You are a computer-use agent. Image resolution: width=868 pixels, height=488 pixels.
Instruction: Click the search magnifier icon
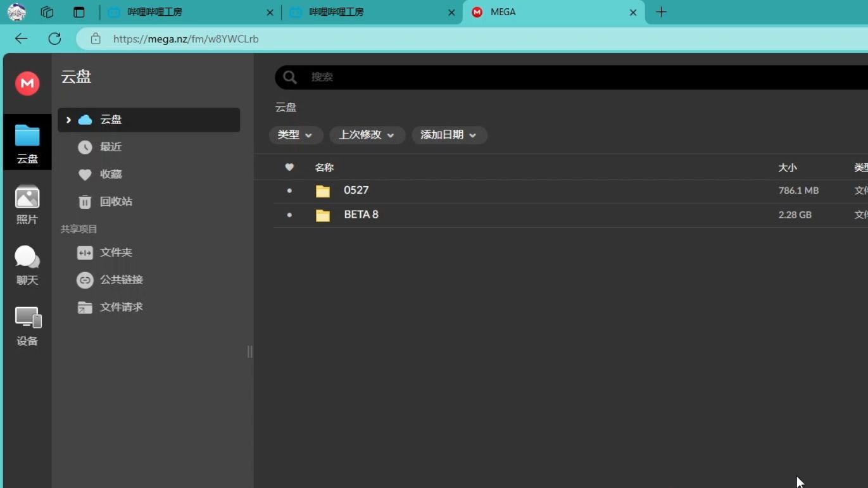point(290,77)
